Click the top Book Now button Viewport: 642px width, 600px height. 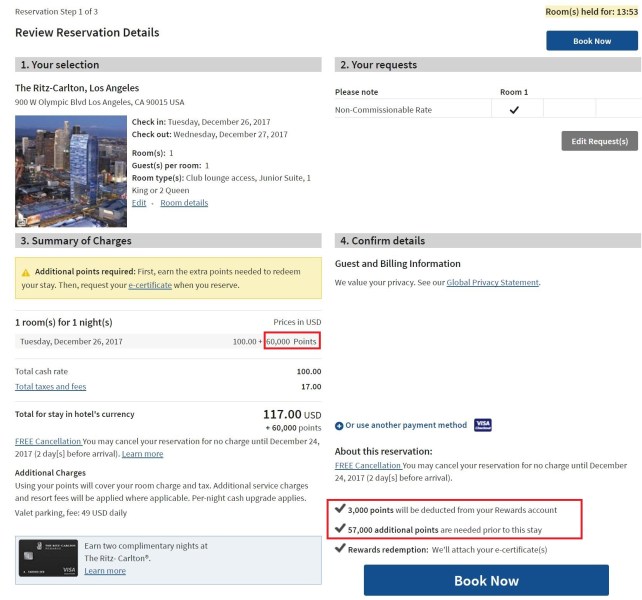coord(592,41)
